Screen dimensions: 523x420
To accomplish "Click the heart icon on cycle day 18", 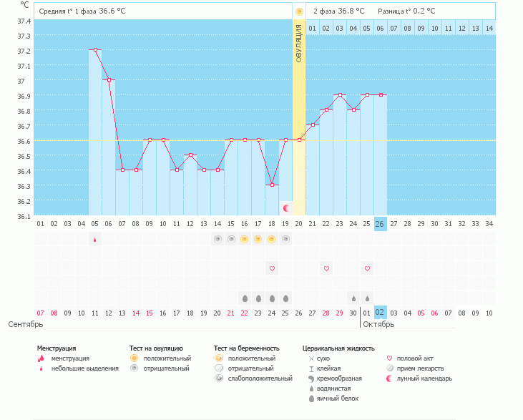I will click(272, 268).
